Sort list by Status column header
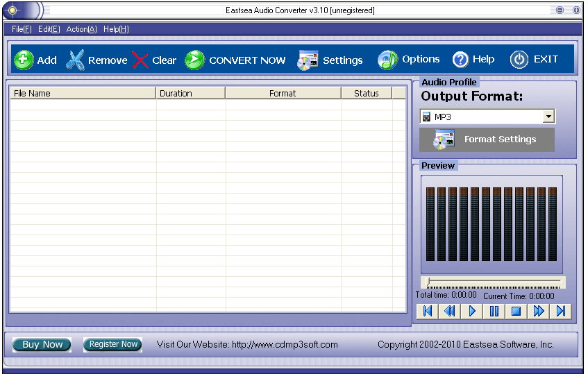The width and height of the screenshot is (588, 374). pyautogui.click(x=367, y=93)
